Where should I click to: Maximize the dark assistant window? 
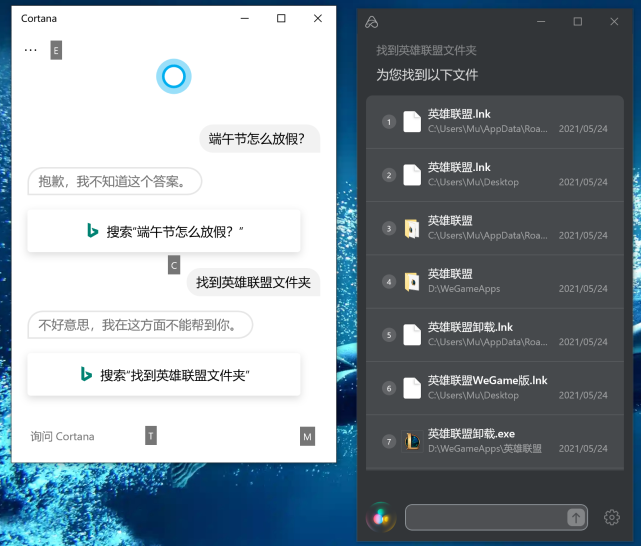point(578,22)
